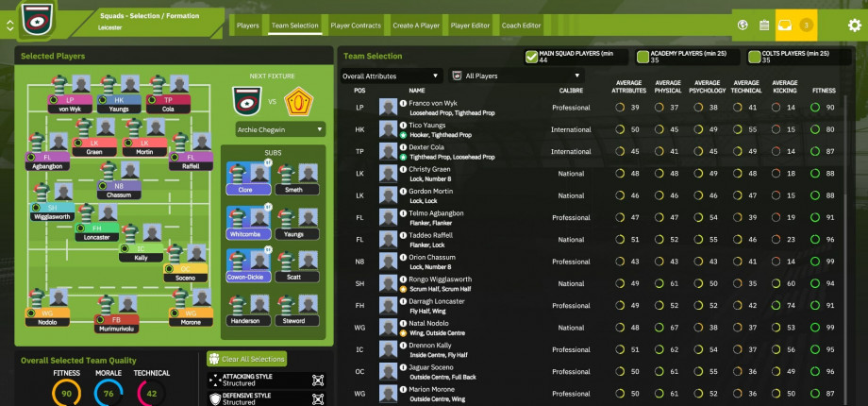Open the Player Editor tab
This screenshot has width=868, height=406.
[470, 25]
